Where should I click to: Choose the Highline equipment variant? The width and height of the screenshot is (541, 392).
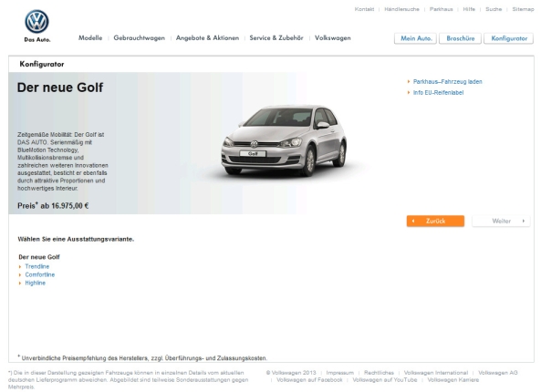pos(36,283)
